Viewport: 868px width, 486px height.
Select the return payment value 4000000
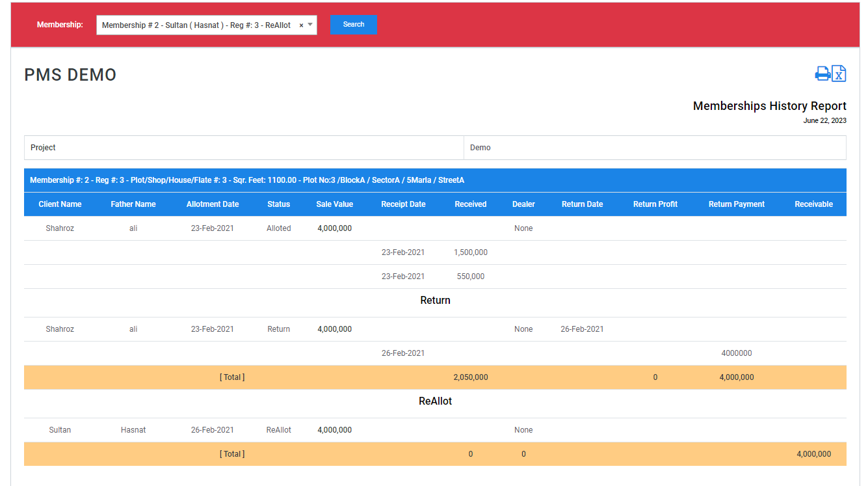[x=737, y=353]
